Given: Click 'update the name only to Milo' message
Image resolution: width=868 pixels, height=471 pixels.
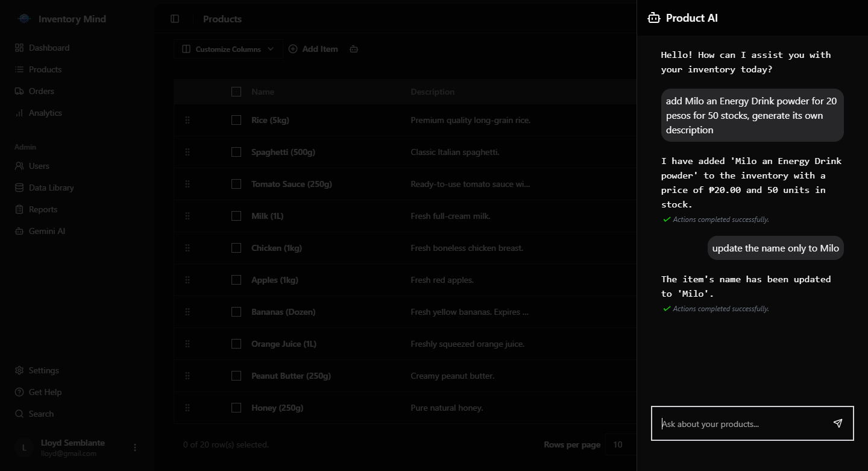Looking at the screenshot, I should [x=776, y=248].
